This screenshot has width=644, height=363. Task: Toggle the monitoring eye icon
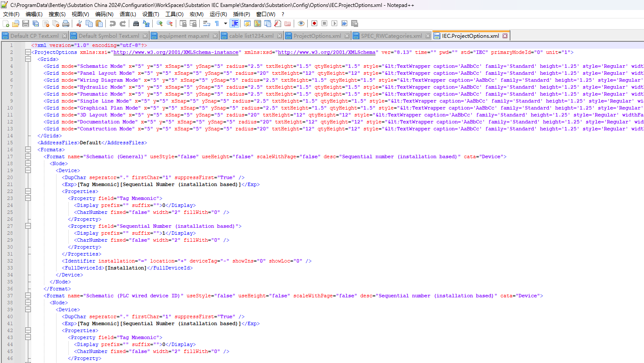click(x=301, y=23)
